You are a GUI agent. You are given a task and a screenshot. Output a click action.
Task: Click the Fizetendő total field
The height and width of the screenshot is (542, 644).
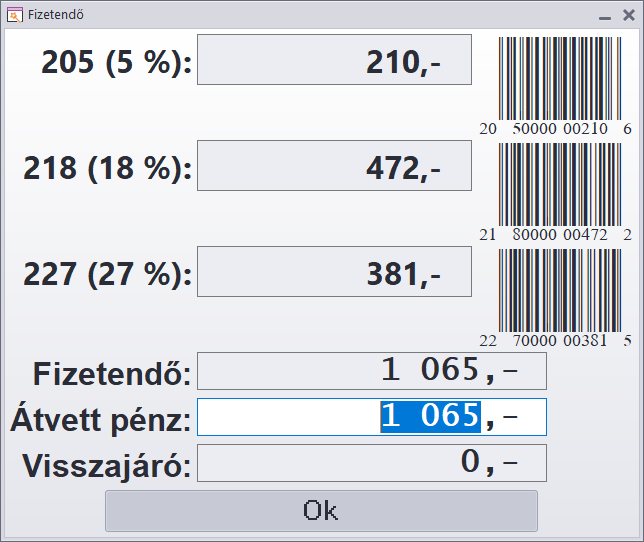(x=372, y=371)
